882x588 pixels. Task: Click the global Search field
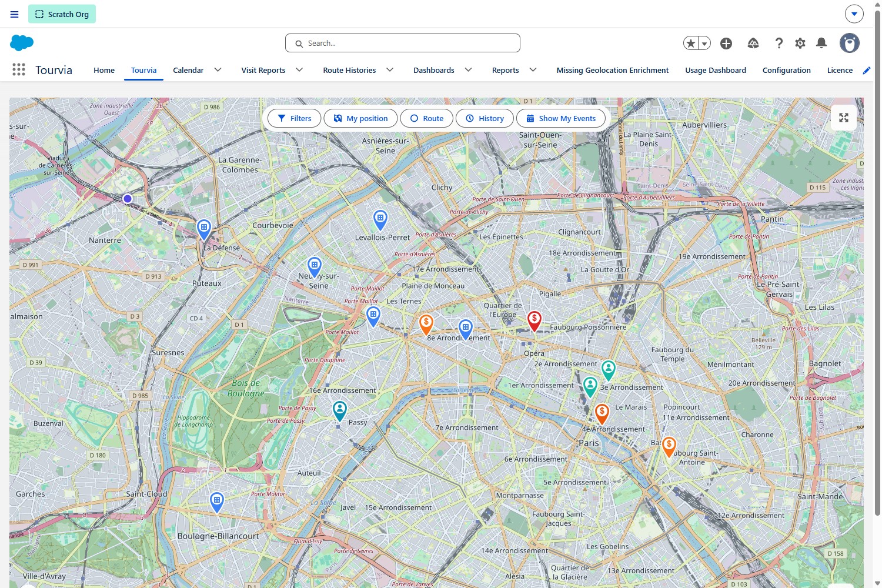403,43
